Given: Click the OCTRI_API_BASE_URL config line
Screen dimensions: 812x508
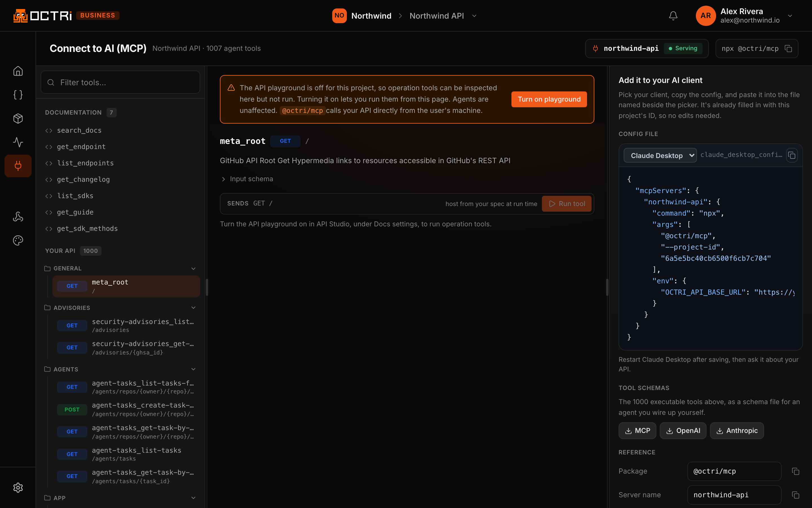Looking at the screenshot, I should pyautogui.click(x=727, y=292).
